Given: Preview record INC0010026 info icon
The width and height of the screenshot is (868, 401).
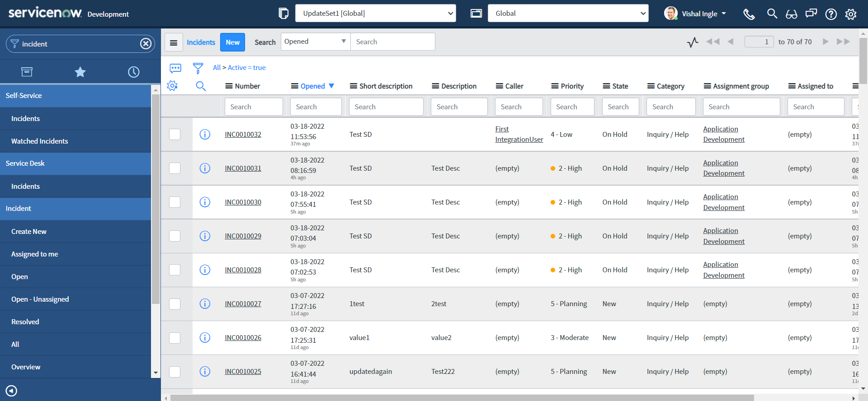Looking at the screenshot, I should pyautogui.click(x=205, y=338).
